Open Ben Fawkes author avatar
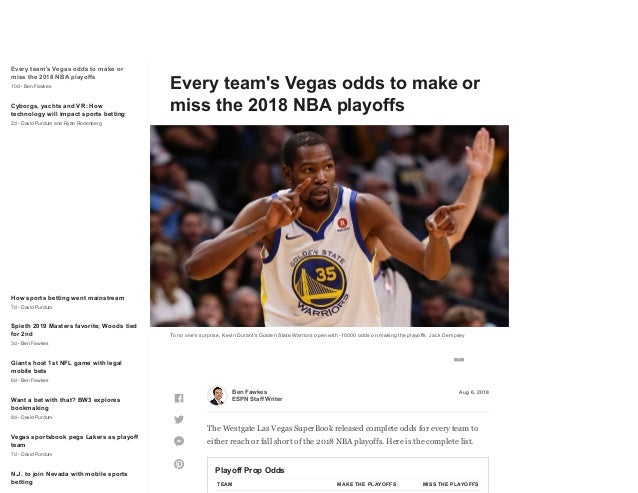 pyautogui.click(x=217, y=395)
